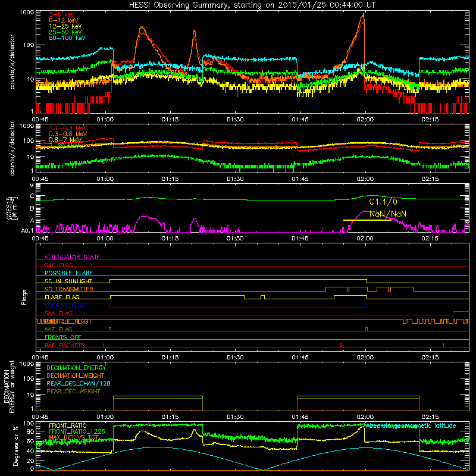Image resolution: width=476 pixels, height=476 pixels.
Task: Select the ATTENUATOR_STATE flag label
Action: 72,257
